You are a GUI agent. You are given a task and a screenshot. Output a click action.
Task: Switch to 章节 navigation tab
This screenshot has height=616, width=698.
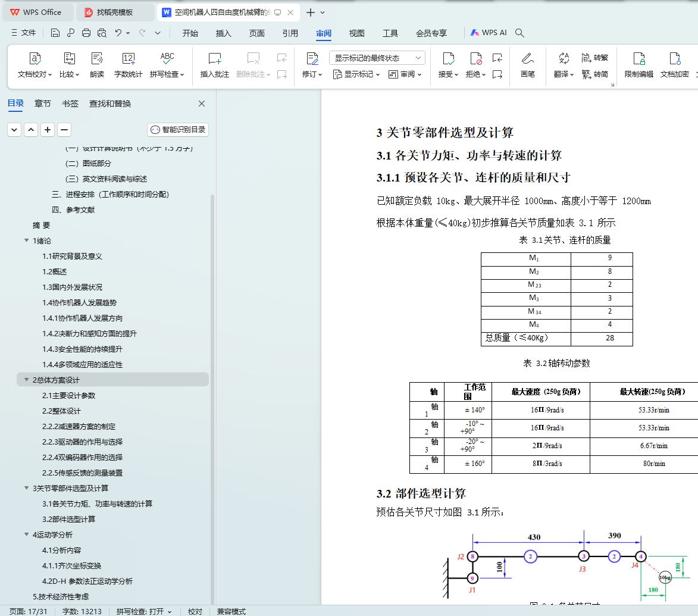(43, 104)
